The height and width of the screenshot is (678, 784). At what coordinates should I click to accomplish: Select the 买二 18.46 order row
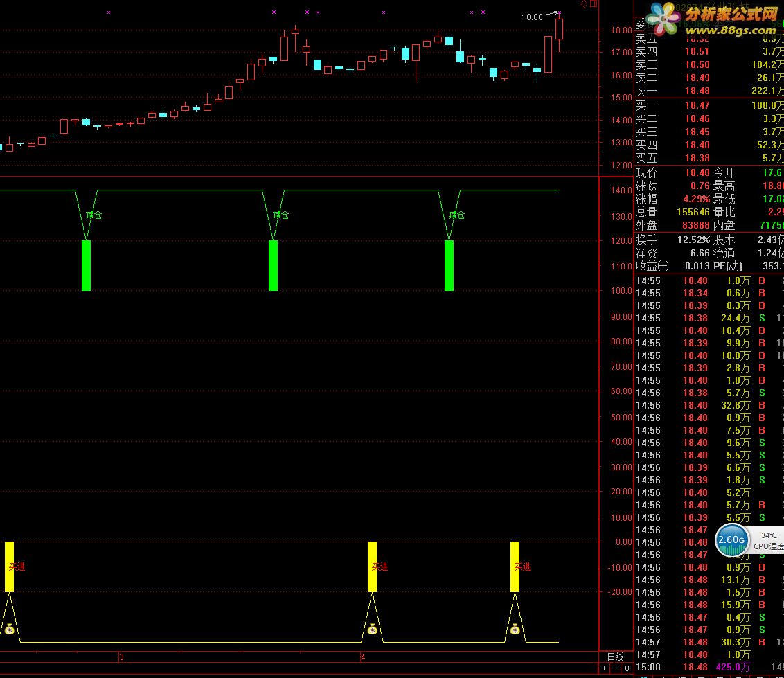pyautogui.click(x=709, y=118)
